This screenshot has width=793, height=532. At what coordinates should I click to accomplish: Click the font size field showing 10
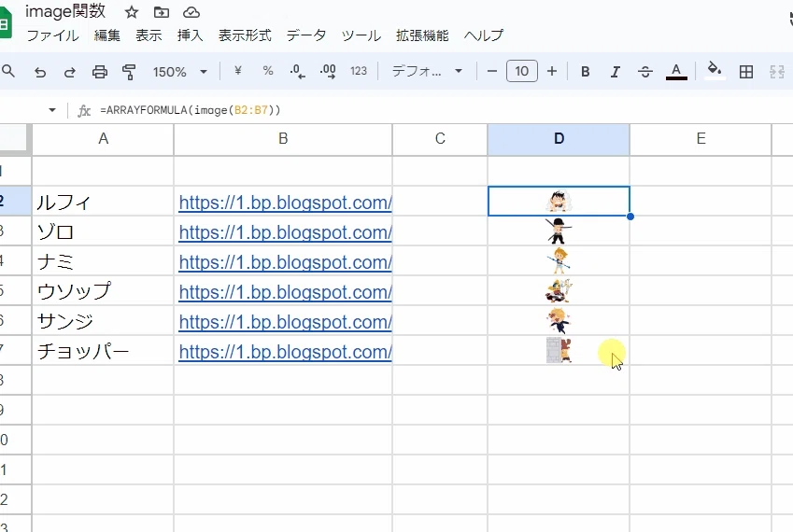point(522,71)
